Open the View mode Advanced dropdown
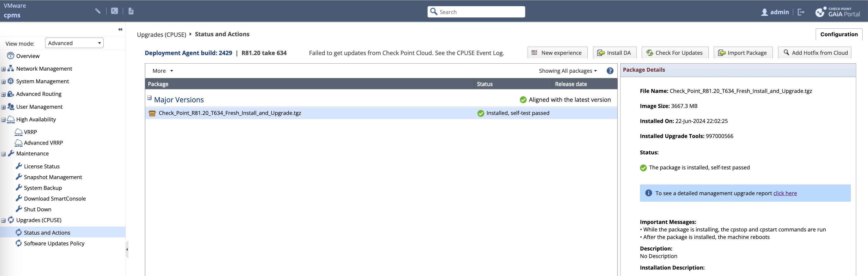This screenshot has width=868, height=276. (74, 43)
